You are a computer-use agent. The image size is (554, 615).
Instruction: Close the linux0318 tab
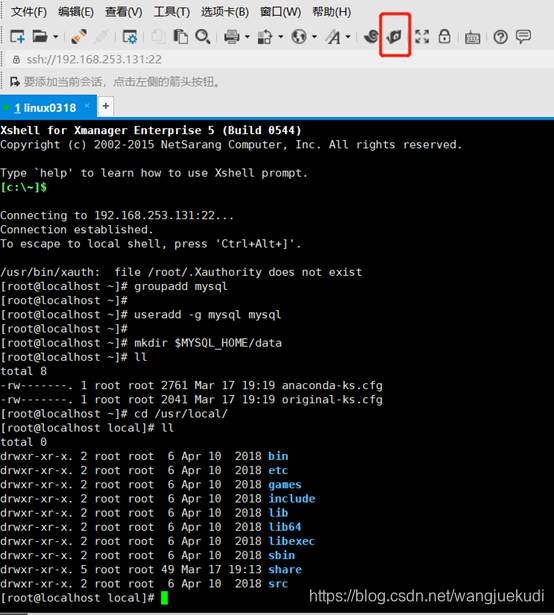coord(87,106)
